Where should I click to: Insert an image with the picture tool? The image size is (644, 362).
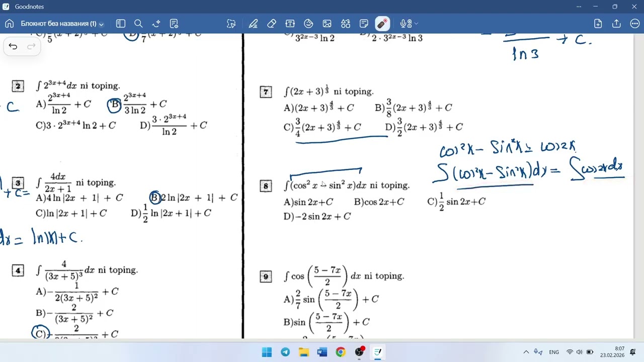(x=327, y=24)
